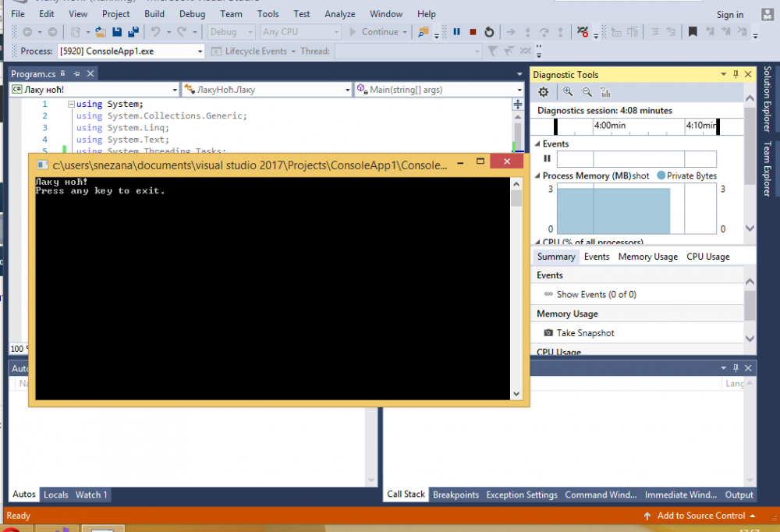Zoom in on Diagnostic Tools timeline
This screenshot has height=532, width=780.
click(x=568, y=91)
